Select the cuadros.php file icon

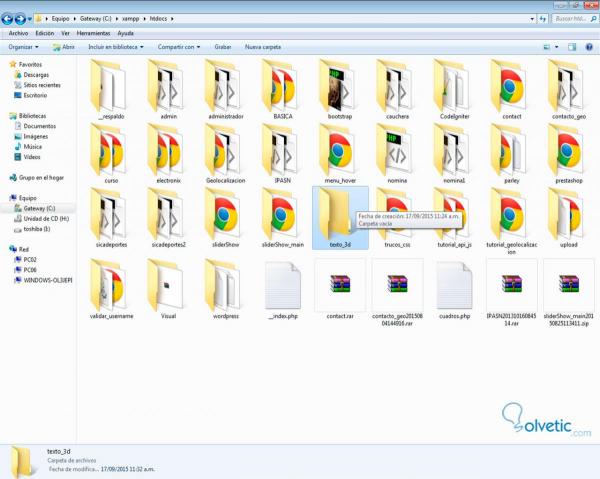coord(454,285)
